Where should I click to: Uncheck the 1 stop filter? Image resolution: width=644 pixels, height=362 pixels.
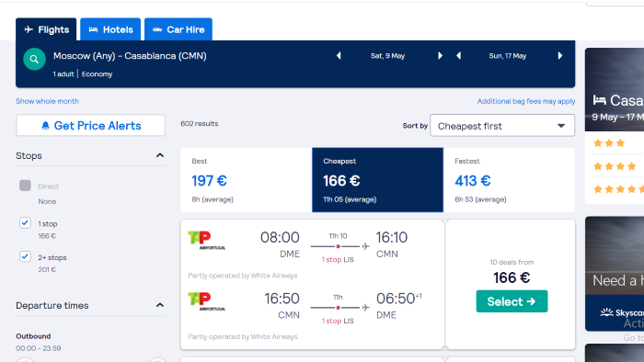tap(25, 222)
